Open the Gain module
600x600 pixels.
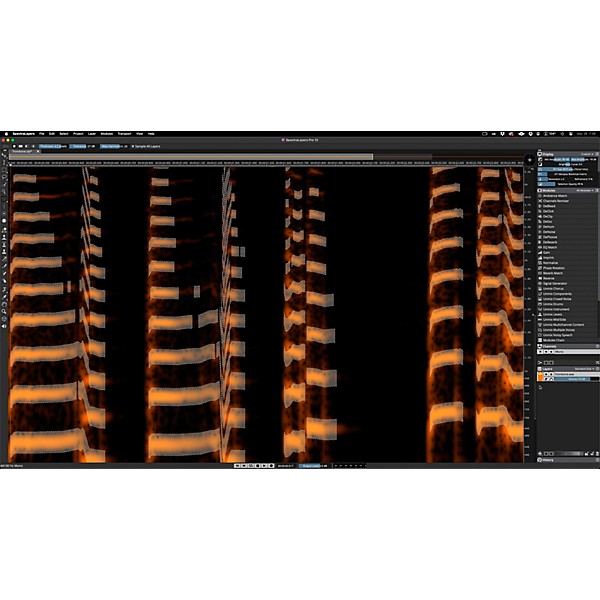(x=547, y=253)
